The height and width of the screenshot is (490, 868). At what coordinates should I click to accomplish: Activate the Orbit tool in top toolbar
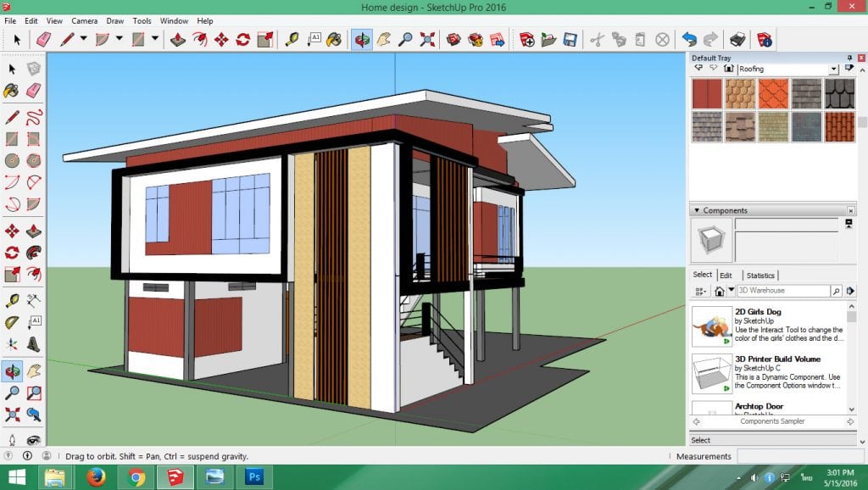pyautogui.click(x=361, y=39)
